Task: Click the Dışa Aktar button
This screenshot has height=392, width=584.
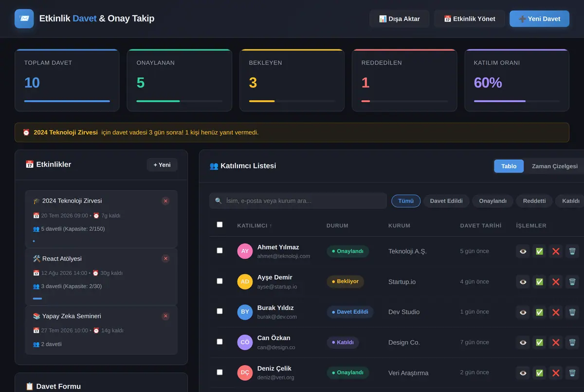Action: pyautogui.click(x=399, y=19)
